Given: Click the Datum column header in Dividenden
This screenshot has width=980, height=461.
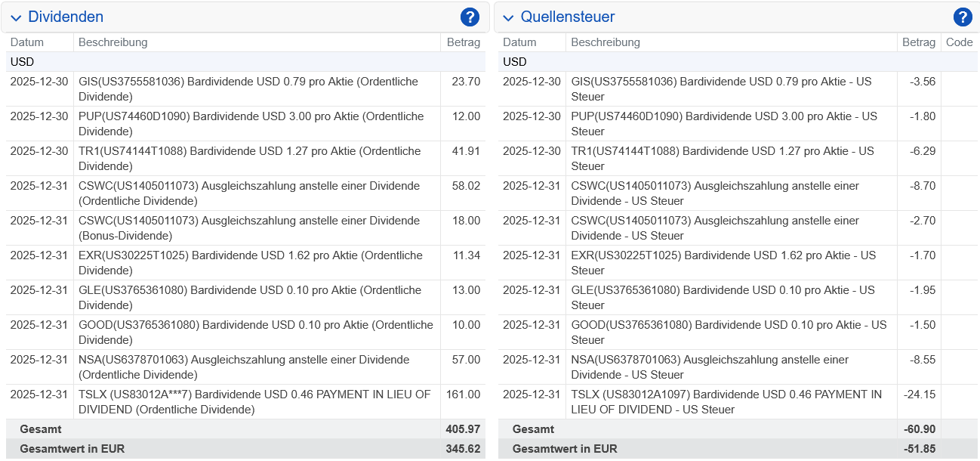Looking at the screenshot, I should tap(25, 42).
